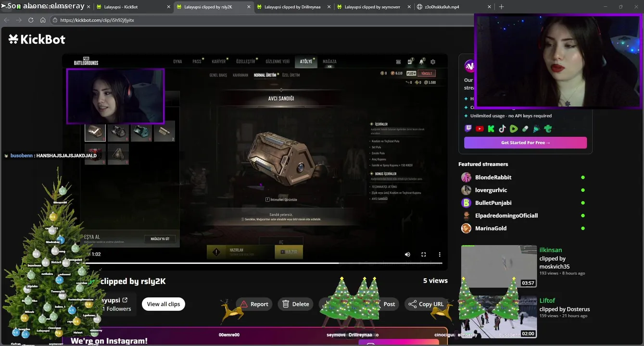Click the View all clips button
This screenshot has width=644, height=346.
click(164, 304)
